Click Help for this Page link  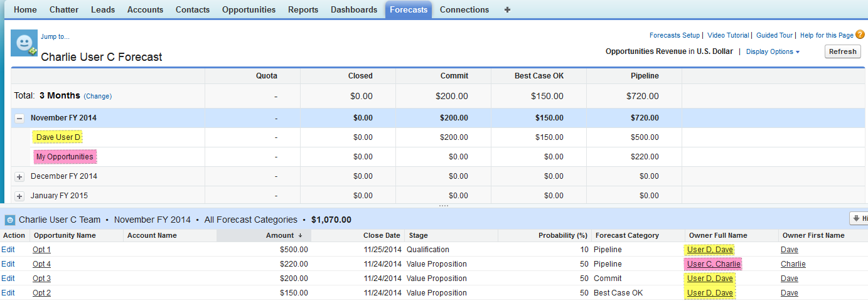pyautogui.click(x=827, y=36)
